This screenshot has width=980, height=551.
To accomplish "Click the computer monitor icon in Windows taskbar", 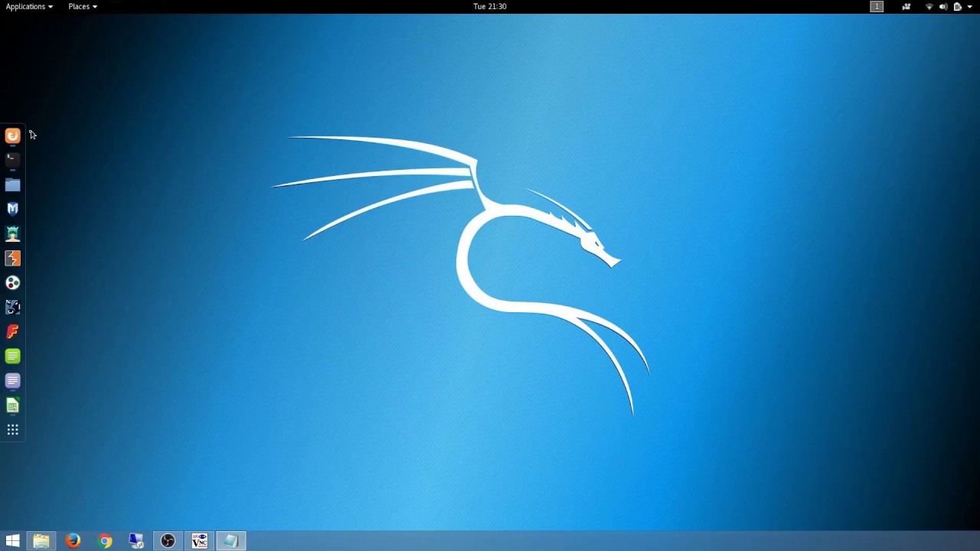I will [x=136, y=541].
